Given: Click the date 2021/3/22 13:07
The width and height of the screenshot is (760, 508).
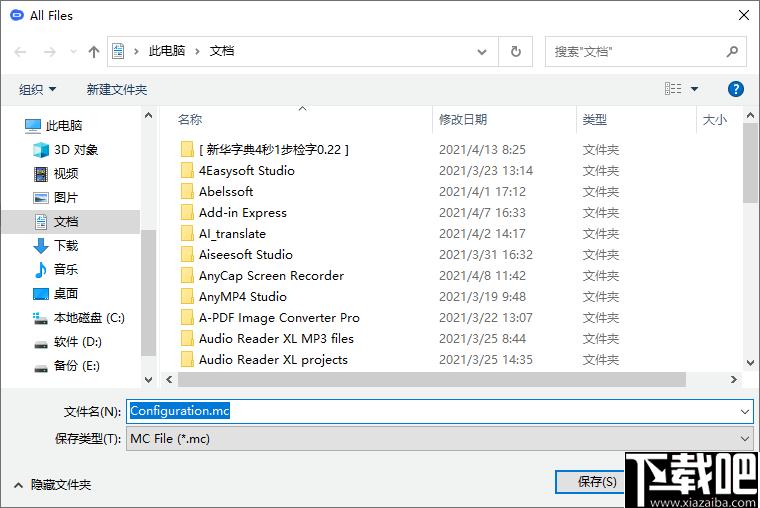Looking at the screenshot, I should tap(486, 318).
